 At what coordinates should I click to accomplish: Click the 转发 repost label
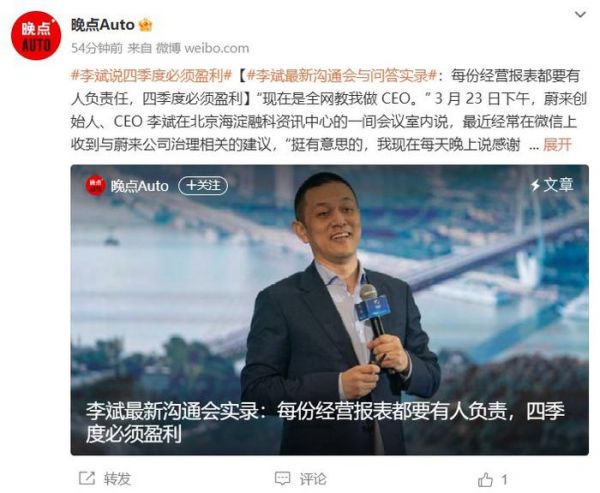pyautogui.click(x=117, y=479)
